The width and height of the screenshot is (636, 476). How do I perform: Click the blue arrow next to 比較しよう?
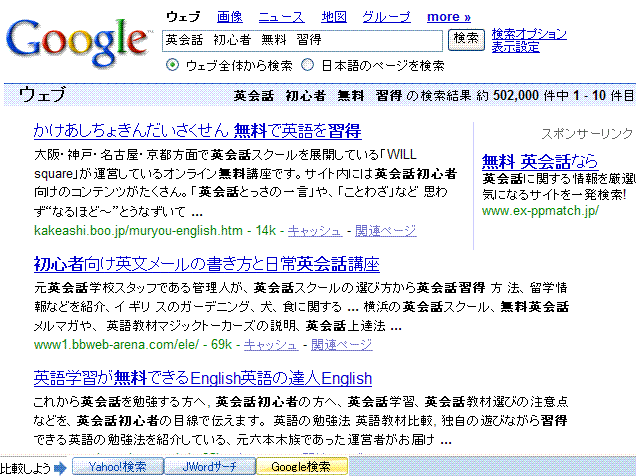(60, 467)
